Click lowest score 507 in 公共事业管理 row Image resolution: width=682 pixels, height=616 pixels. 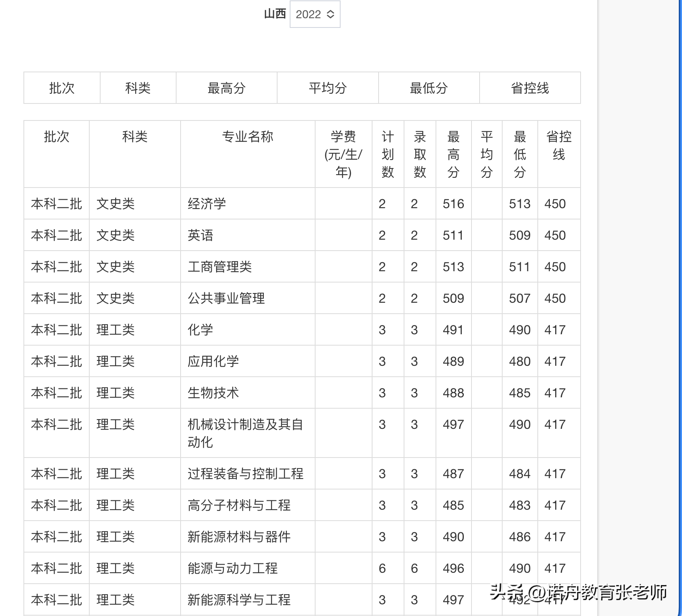[520, 298]
